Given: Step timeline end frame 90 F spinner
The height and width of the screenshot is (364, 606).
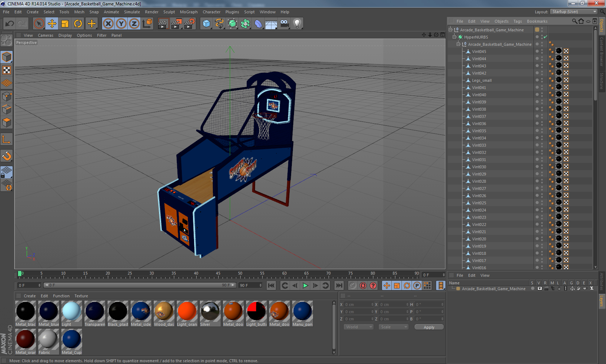Looking at the screenshot, I should (260, 285).
